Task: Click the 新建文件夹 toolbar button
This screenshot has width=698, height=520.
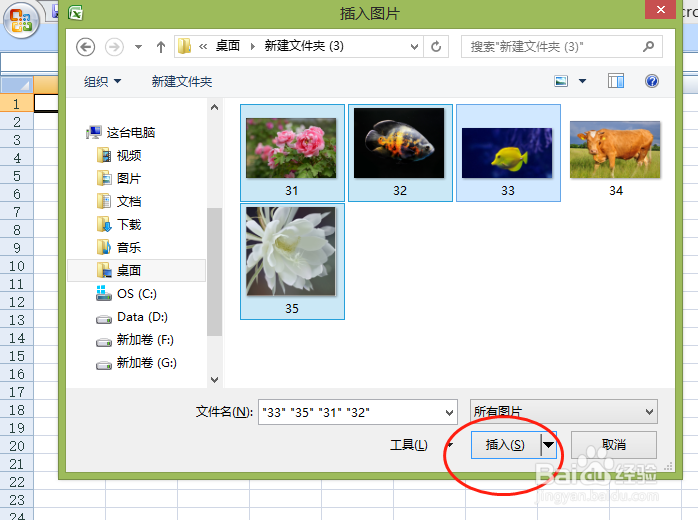Action: 182,81
